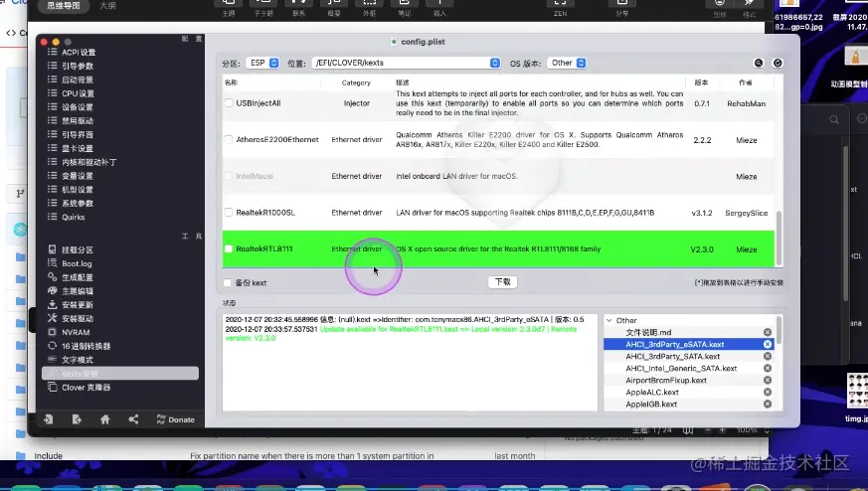Open the OS 版本 Other dropdown
868x491 pixels.
coord(567,63)
